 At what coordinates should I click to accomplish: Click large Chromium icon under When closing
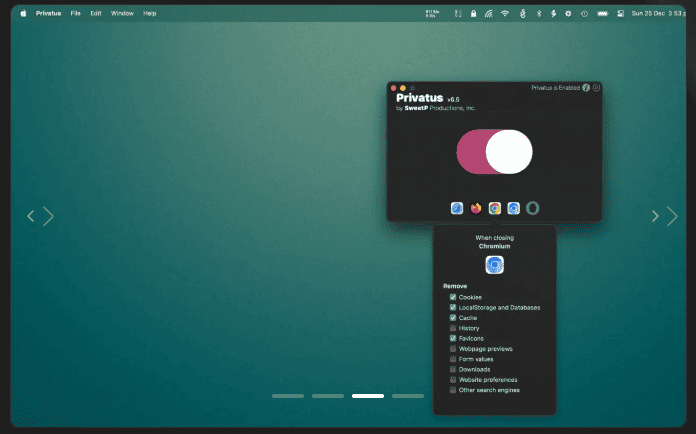(x=494, y=265)
